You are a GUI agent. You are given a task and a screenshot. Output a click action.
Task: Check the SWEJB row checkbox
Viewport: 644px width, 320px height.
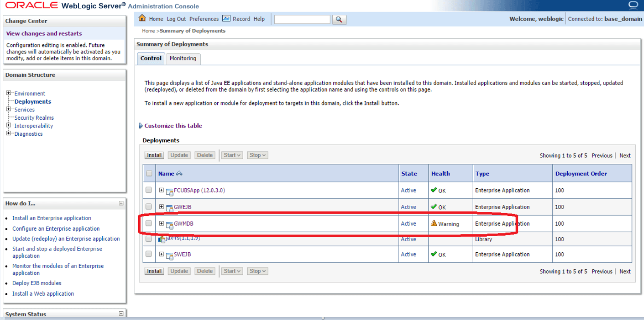pos(149,254)
